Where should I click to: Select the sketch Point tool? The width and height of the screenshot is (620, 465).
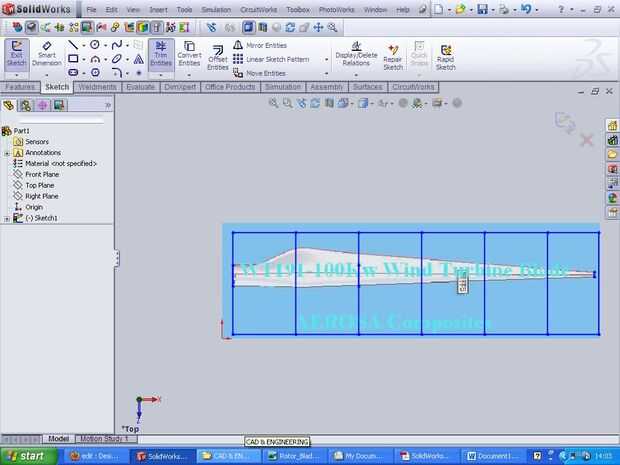(138, 73)
